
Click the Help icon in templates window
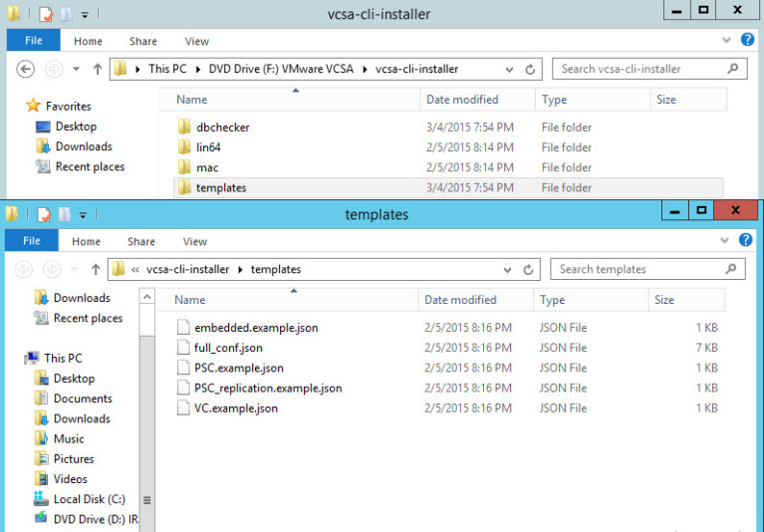click(x=746, y=241)
